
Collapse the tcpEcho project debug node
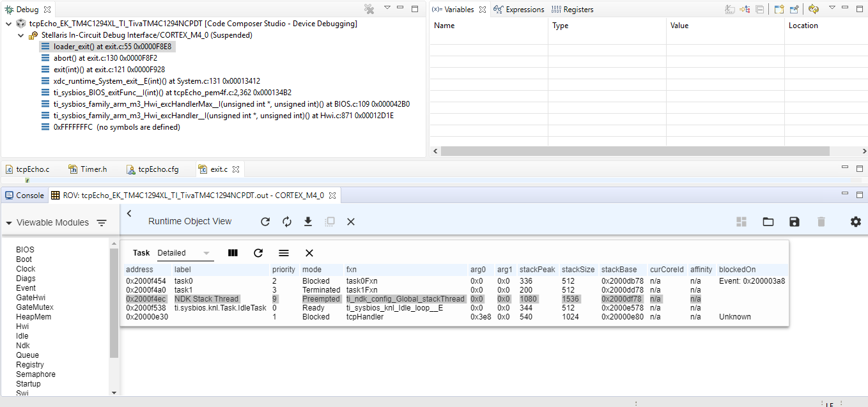8,24
